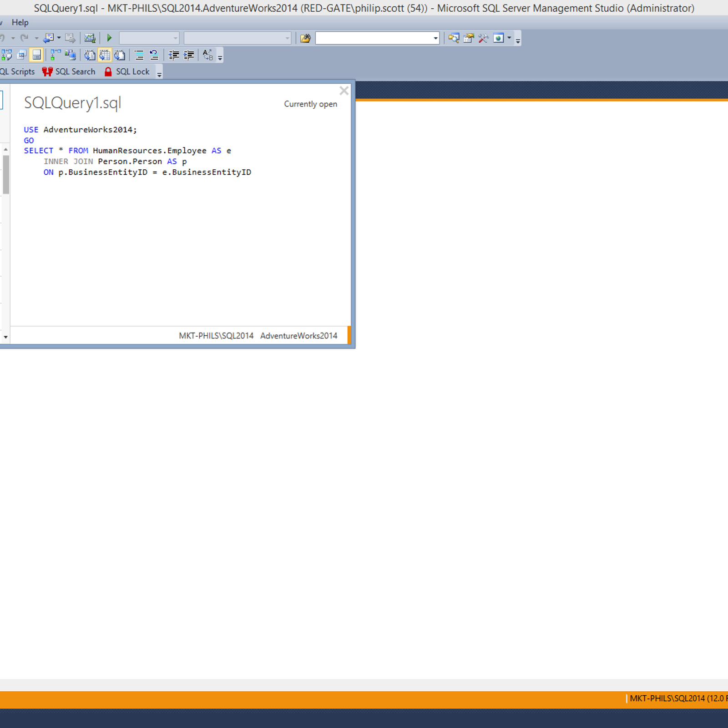Screen dimensions: 728x728
Task: Click the 'Currently open' label
Action: [311, 104]
